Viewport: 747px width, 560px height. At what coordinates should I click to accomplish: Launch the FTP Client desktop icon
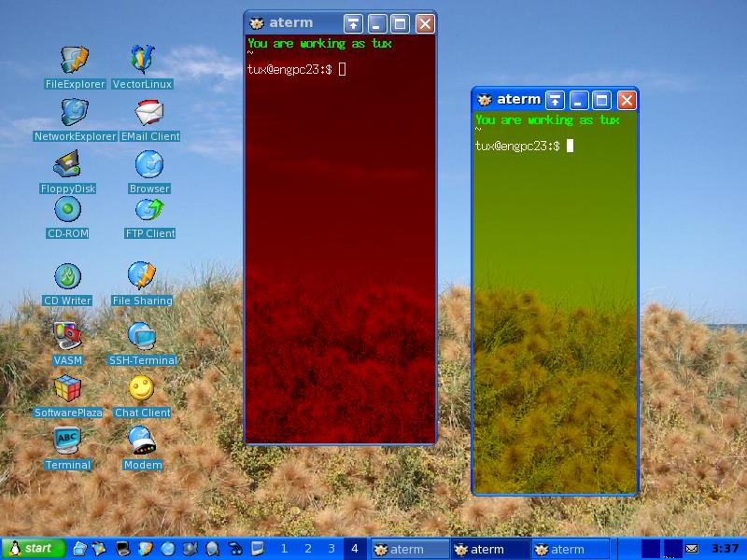149,210
